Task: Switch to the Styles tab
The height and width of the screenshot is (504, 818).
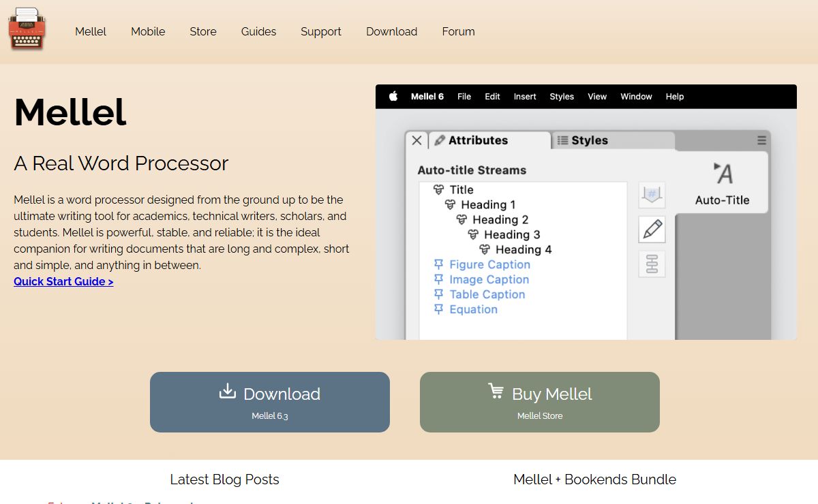Action: tap(583, 140)
